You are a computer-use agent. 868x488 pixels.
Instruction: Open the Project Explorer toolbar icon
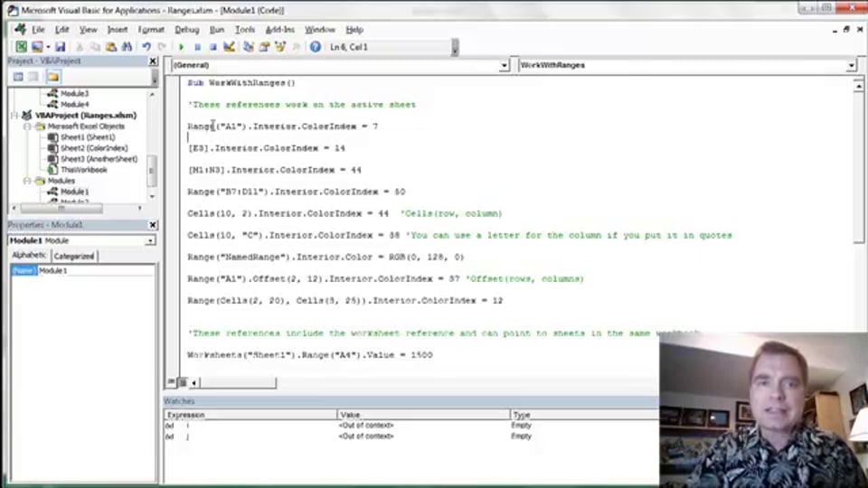point(248,47)
